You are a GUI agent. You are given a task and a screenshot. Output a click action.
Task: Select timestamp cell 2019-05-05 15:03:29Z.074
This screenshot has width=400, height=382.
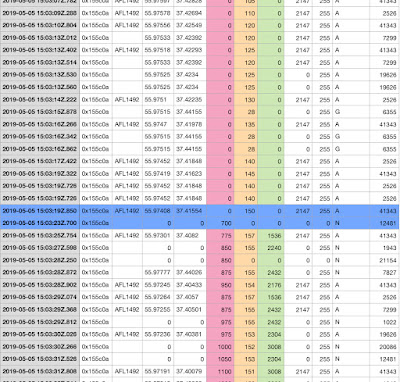coord(40,297)
